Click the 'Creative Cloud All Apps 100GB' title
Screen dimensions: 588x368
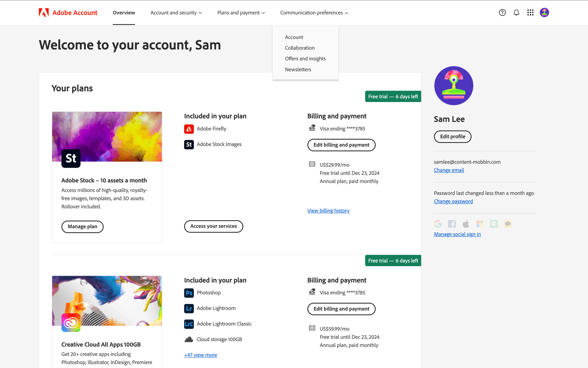[x=101, y=345]
